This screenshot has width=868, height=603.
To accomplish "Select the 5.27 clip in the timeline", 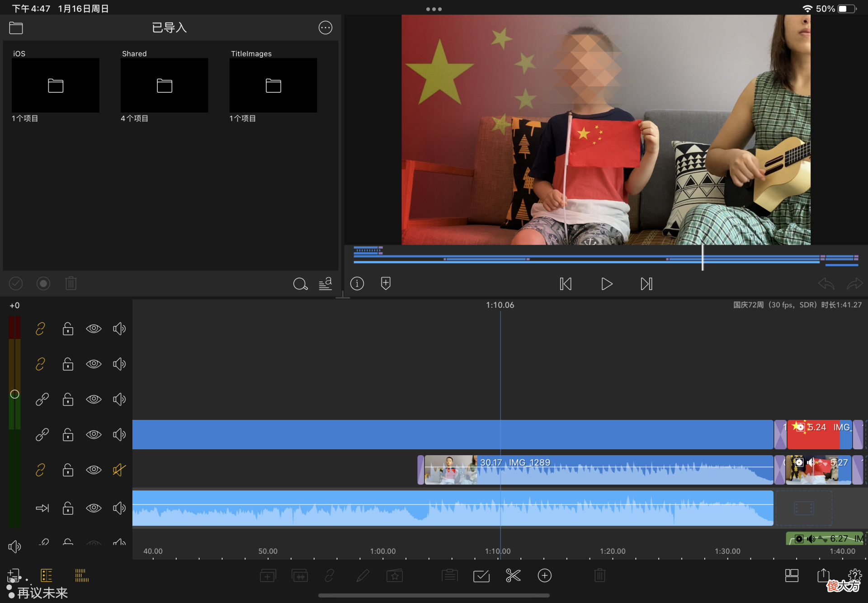I will (x=819, y=470).
